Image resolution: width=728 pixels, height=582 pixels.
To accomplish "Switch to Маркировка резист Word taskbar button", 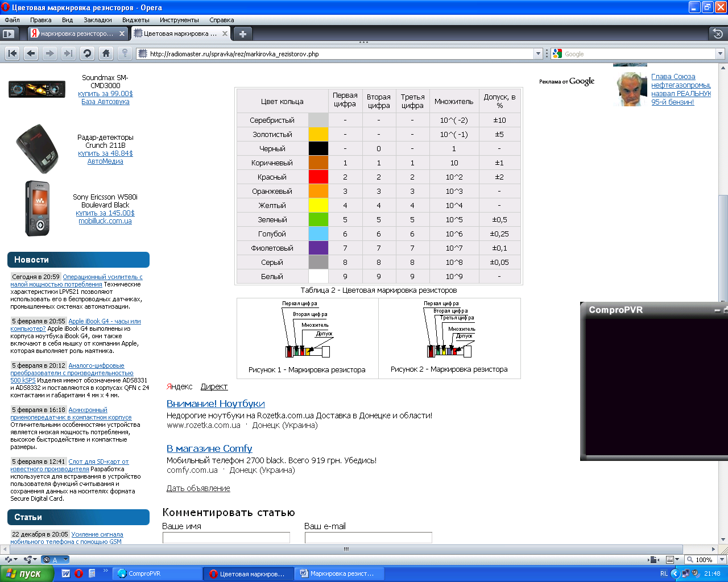I will (340, 573).
